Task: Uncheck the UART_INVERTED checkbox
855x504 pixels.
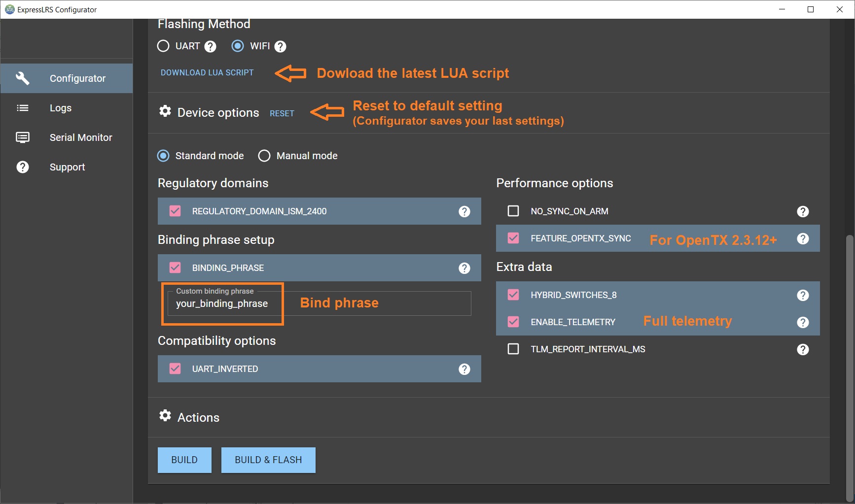Action: [x=175, y=369]
